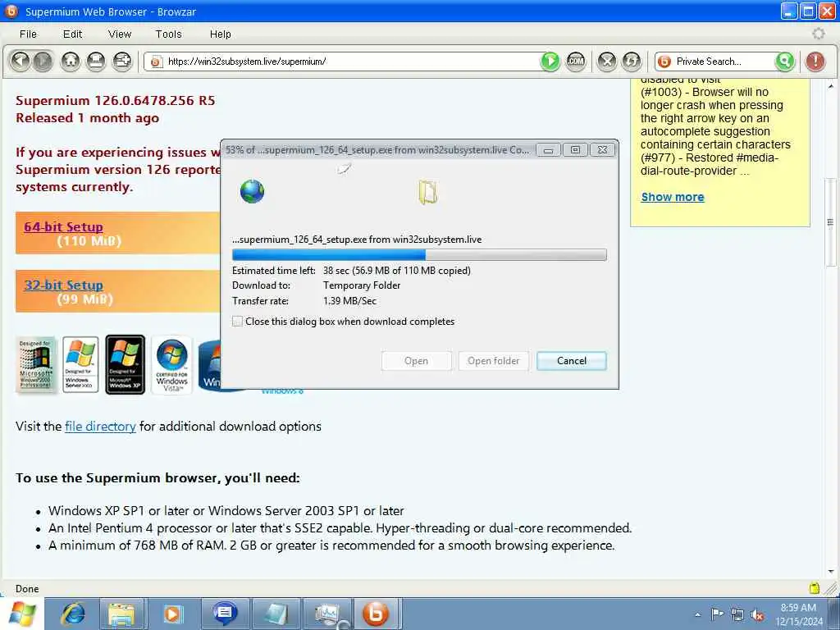Open Windows Explorer folder in taskbar
The image size is (840, 630).
pyautogui.click(x=121, y=614)
